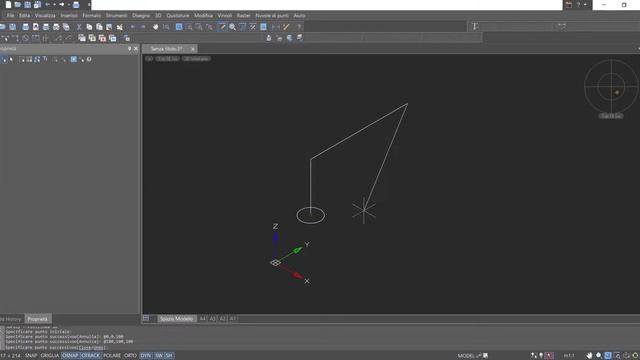Select the A3 layout tab
Image resolution: width=640 pixels, height=360 pixels.
pyautogui.click(x=213, y=319)
